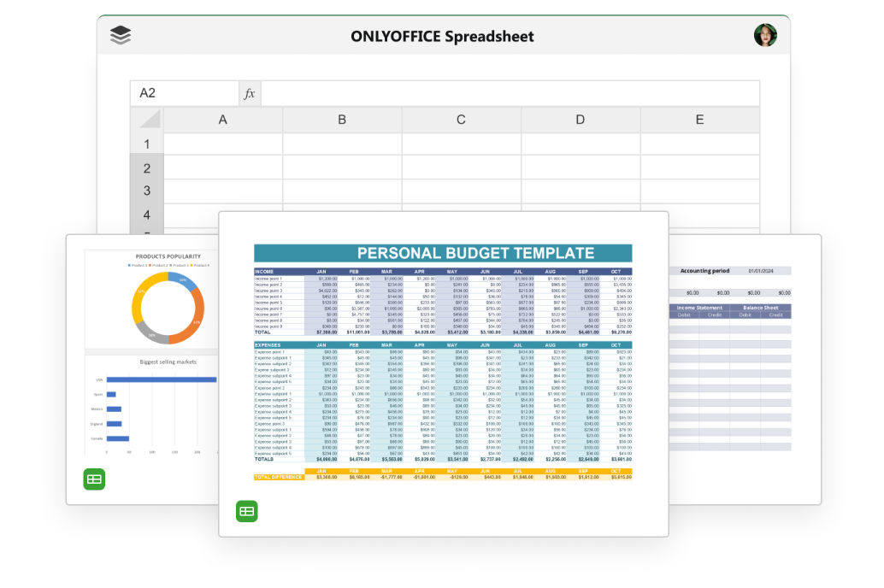Select row 3 header
The width and height of the screenshot is (884, 588).
146,191
